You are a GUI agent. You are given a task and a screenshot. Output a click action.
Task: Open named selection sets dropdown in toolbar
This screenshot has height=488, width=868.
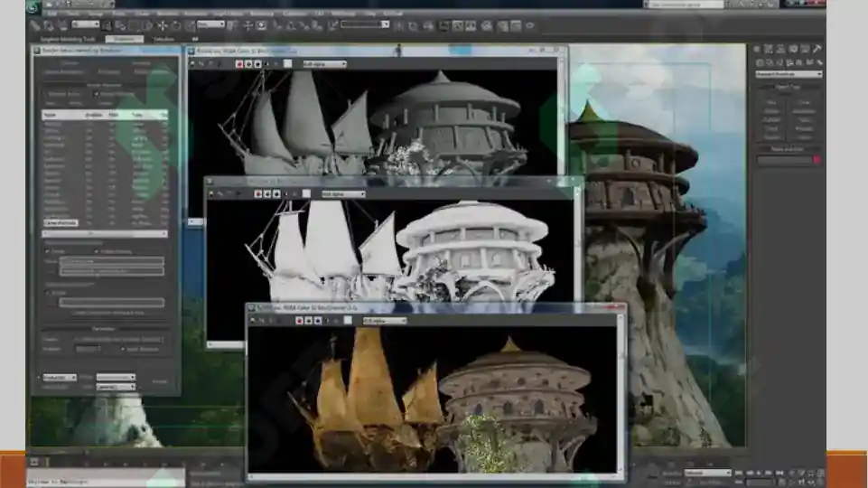pyautogui.click(x=365, y=24)
